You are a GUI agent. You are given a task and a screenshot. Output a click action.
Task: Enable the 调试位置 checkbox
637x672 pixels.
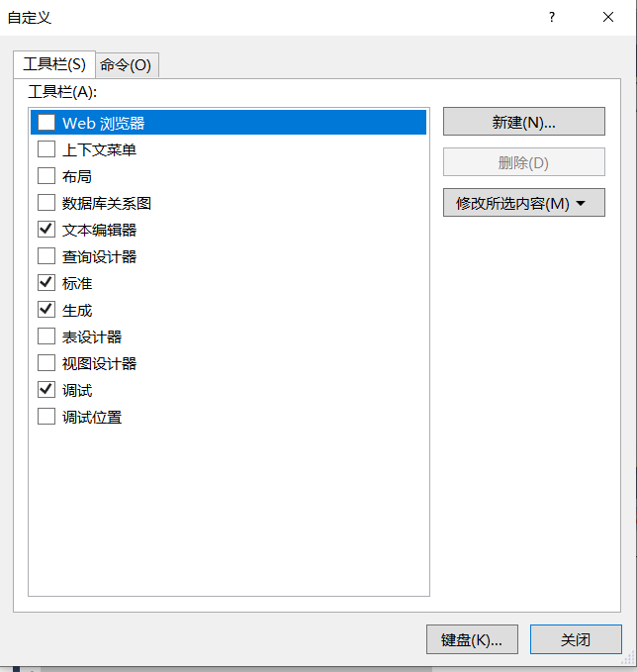(46, 417)
